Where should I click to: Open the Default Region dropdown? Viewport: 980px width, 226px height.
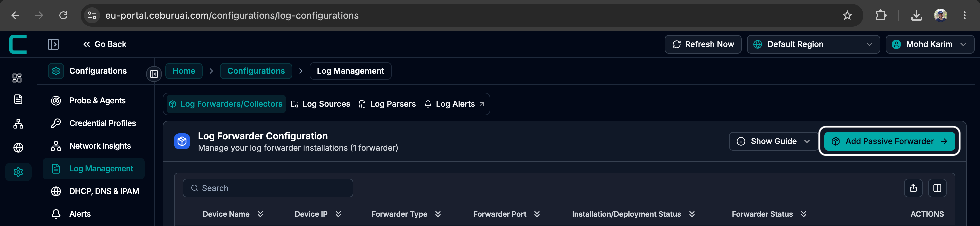(813, 44)
